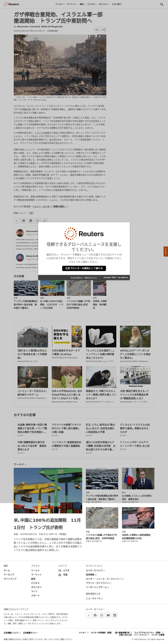Follow Reuters on YouTube in the footer
Screen dimensions: 168x644
pyautogui.click(x=108, y=615)
